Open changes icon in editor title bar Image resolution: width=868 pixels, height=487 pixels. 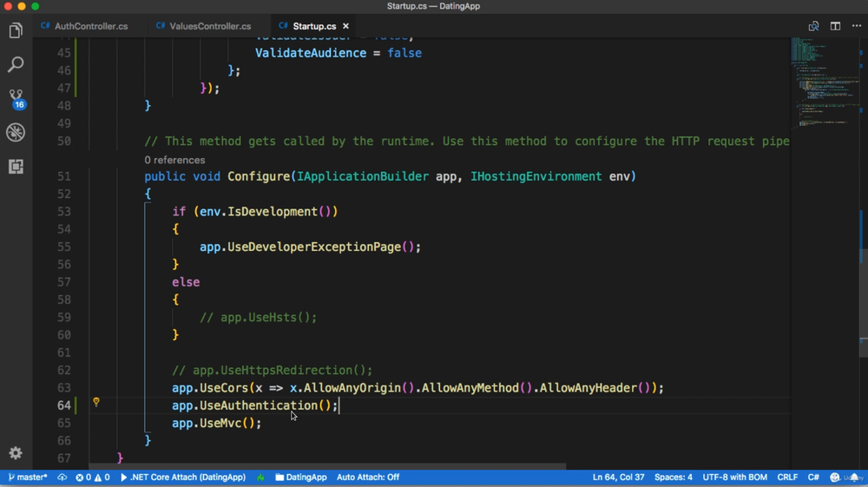click(813, 26)
